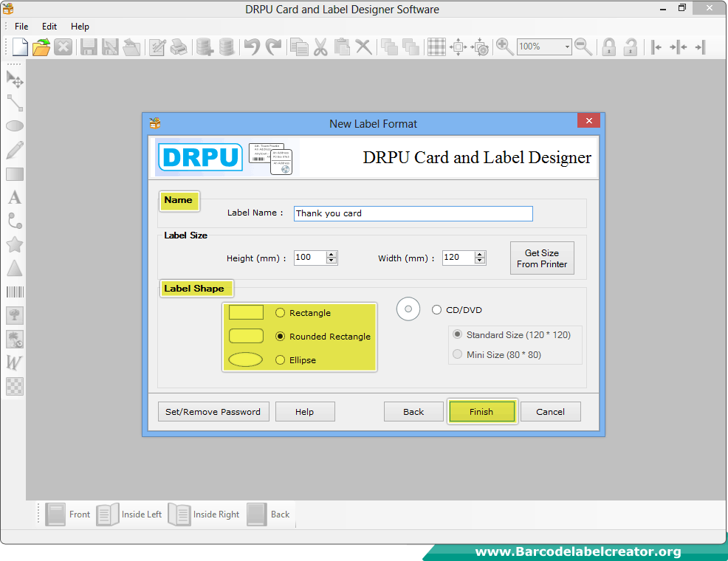728x561 pixels.
Task: Switch to the Back page tab
Action: [268, 514]
